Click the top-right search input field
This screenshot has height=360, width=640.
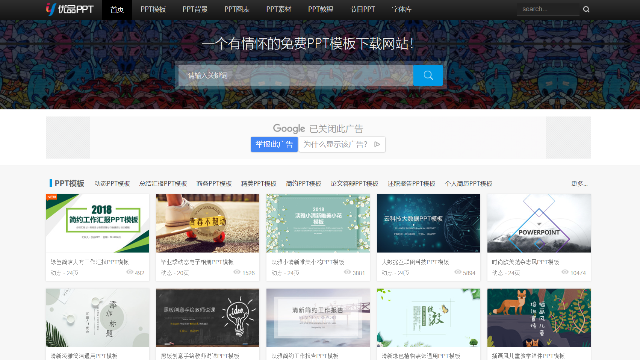coord(548,9)
